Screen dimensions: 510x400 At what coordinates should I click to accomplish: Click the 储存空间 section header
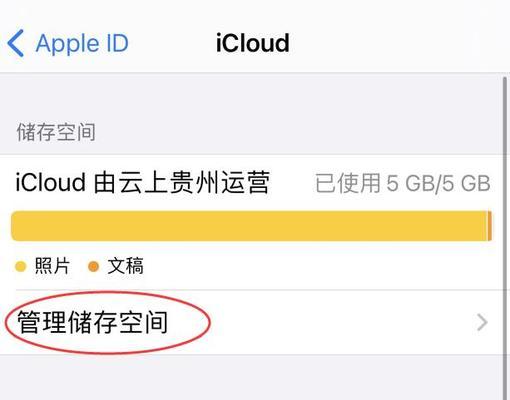click(56, 132)
